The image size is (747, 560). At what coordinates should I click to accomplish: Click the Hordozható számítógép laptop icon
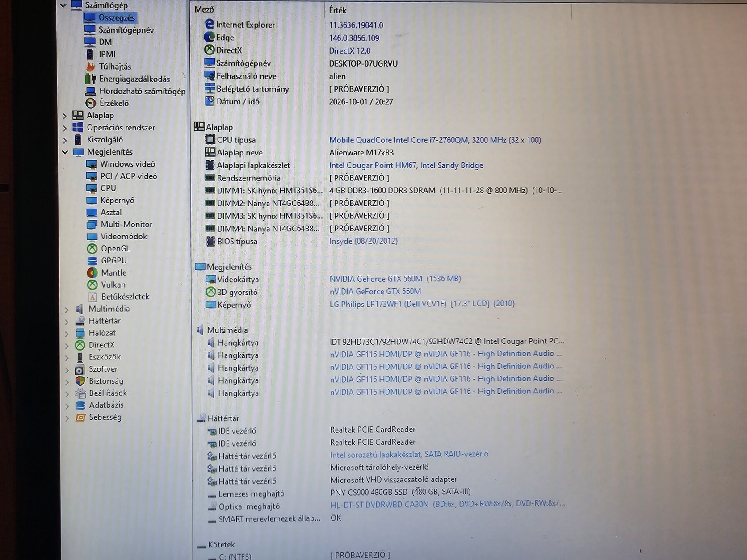[91, 91]
